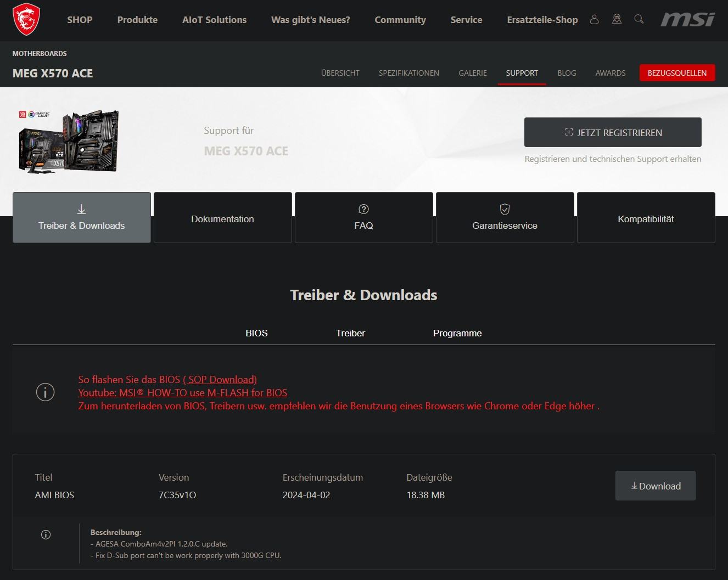Select the SUPPORT tab
Screen dimensions: 728x580
click(522, 73)
